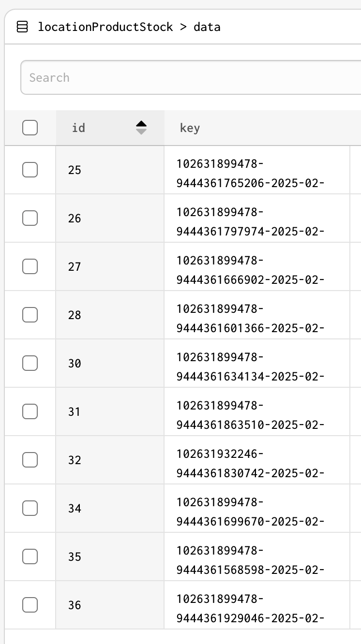
Task: Toggle the checkbox for row id 35
Action: point(30,556)
